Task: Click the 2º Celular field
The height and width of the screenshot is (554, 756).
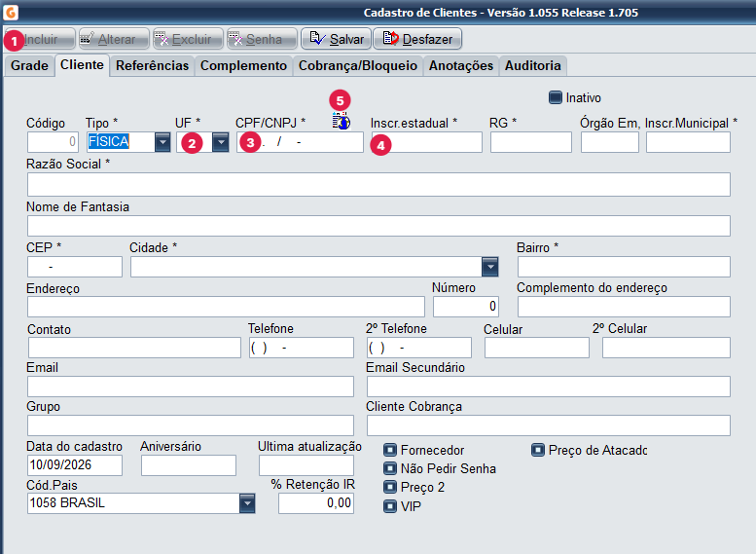Action: tap(666, 348)
